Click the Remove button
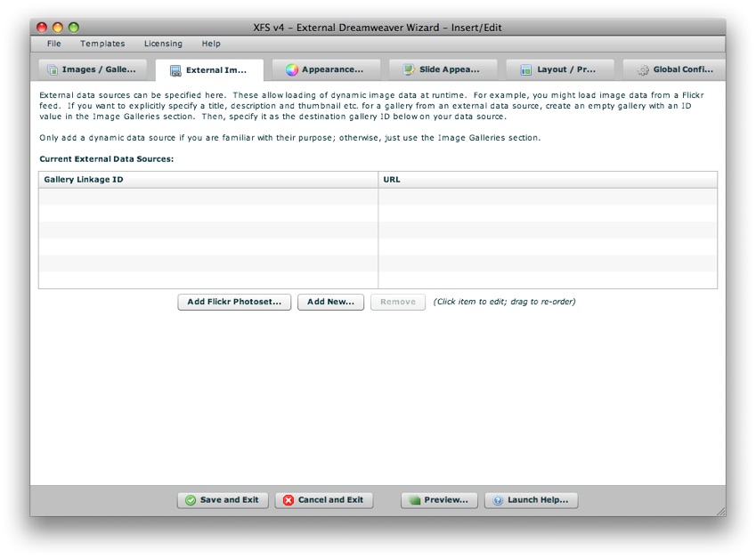The image size is (756, 558). click(x=398, y=302)
